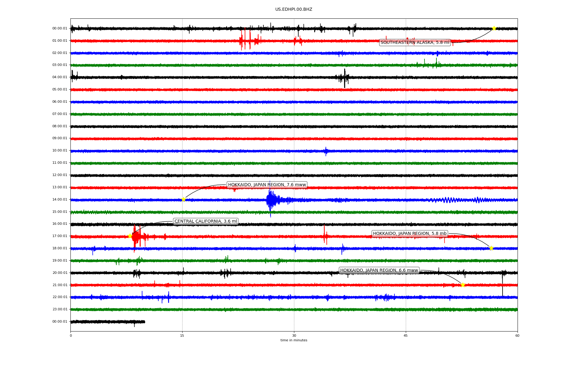Screen dimensions: 588x368
Task: Click the large blue wave burst at 14:00
Action: pos(271,200)
